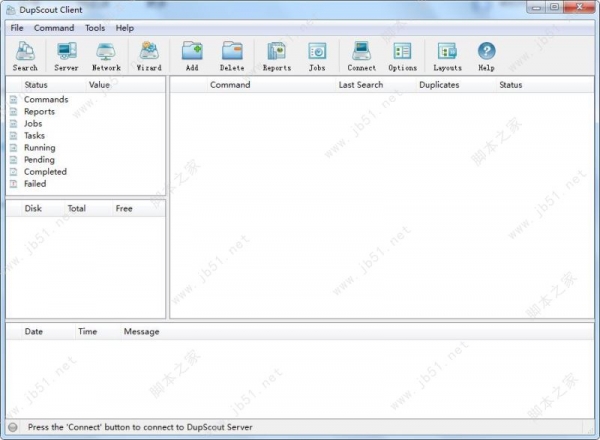
Task: Click Status header in commands list
Action: 510,85
